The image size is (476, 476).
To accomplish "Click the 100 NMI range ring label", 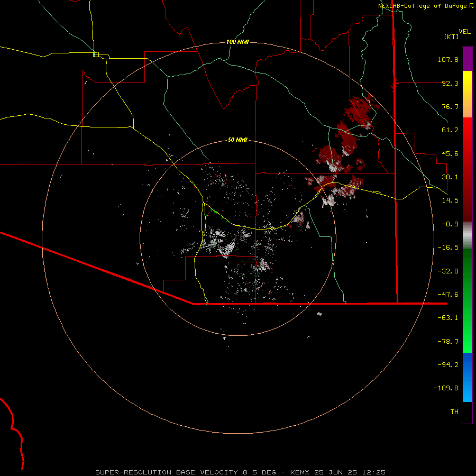I will coord(237,42).
